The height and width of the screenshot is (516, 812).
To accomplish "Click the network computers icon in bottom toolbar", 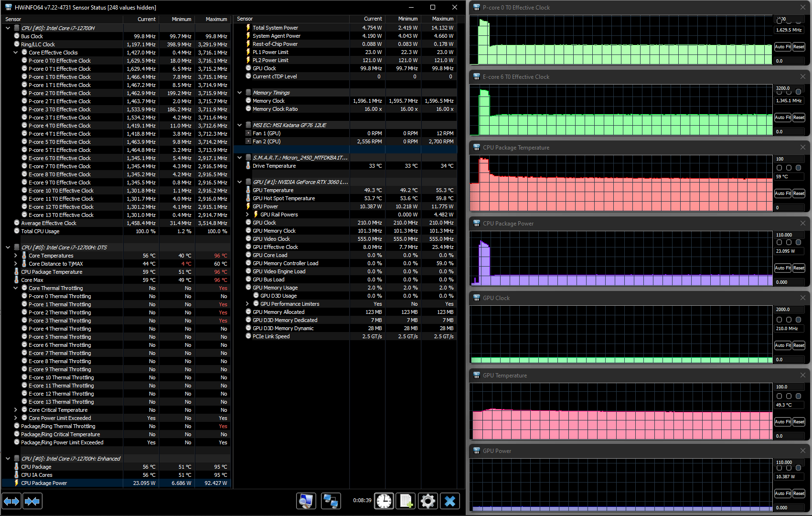I will (x=331, y=501).
